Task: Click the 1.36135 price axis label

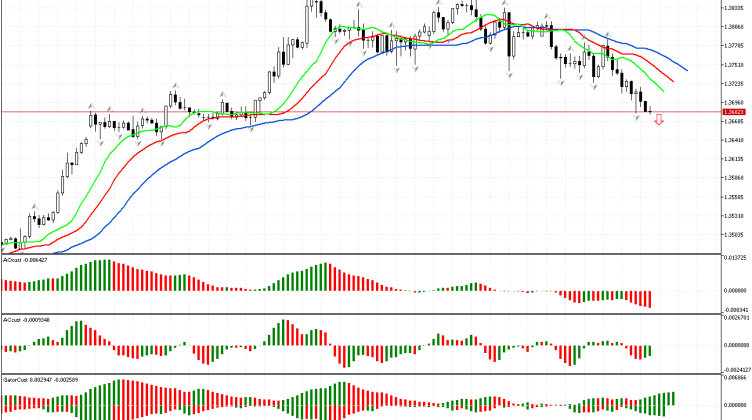Action: click(733, 159)
